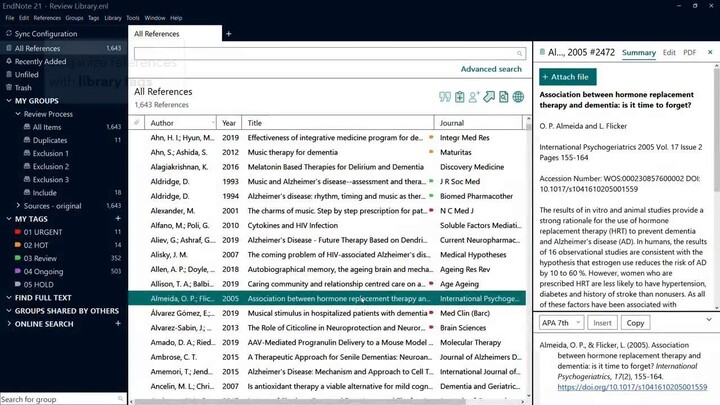This screenshot has width=720, height=405.
Task: Click the magnifier icon in the search box
Action: coord(519,54)
